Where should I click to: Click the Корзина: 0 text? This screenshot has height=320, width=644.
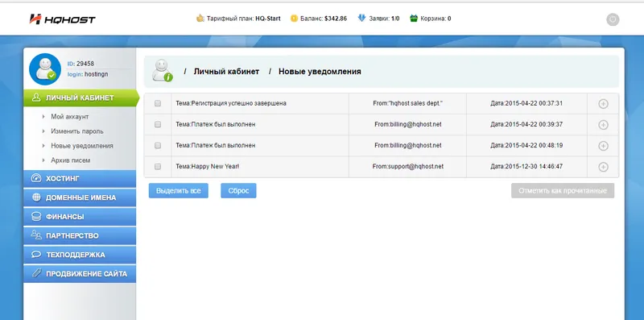(x=436, y=19)
